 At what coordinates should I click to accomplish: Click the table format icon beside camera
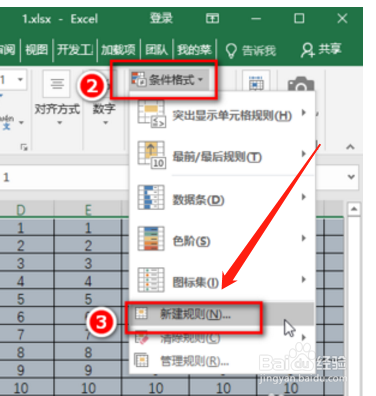point(256,83)
